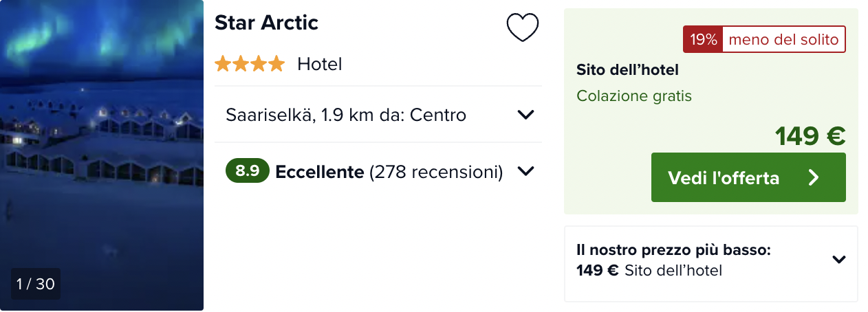Click the 1 / 30 photo counter
The width and height of the screenshot is (868, 312).
point(35,284)
